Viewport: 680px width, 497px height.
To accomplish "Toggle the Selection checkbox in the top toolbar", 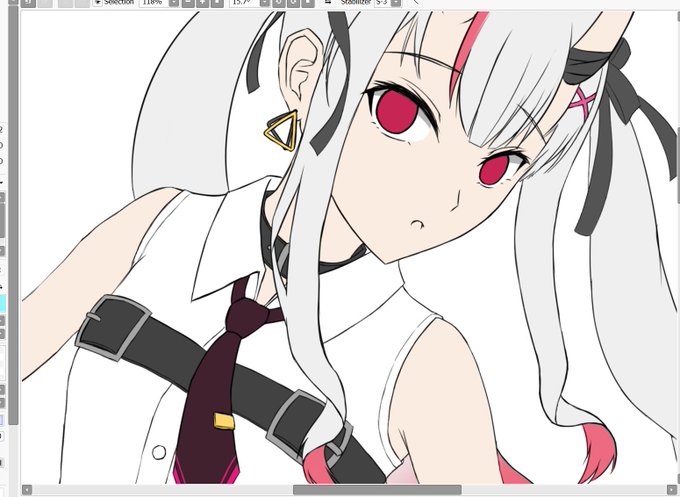I will (97, 3).
